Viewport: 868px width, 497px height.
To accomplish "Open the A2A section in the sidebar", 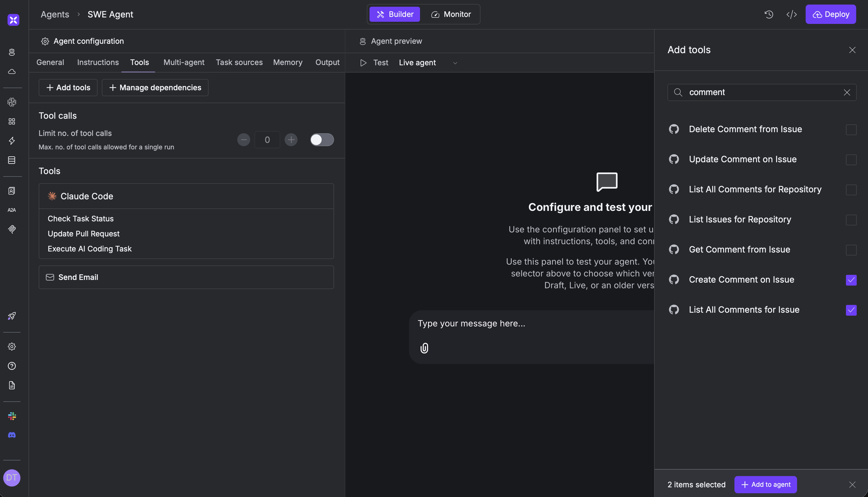I will click(12, 210).
